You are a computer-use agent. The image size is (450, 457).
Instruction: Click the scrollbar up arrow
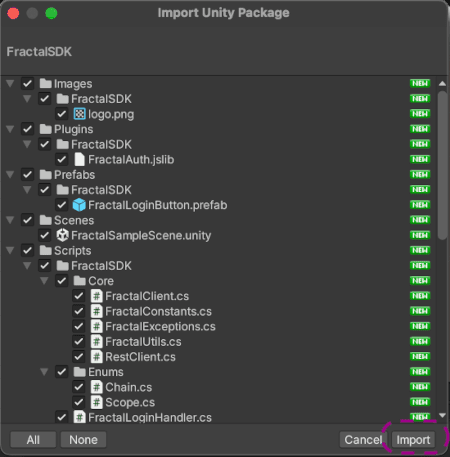click(442, 83)
